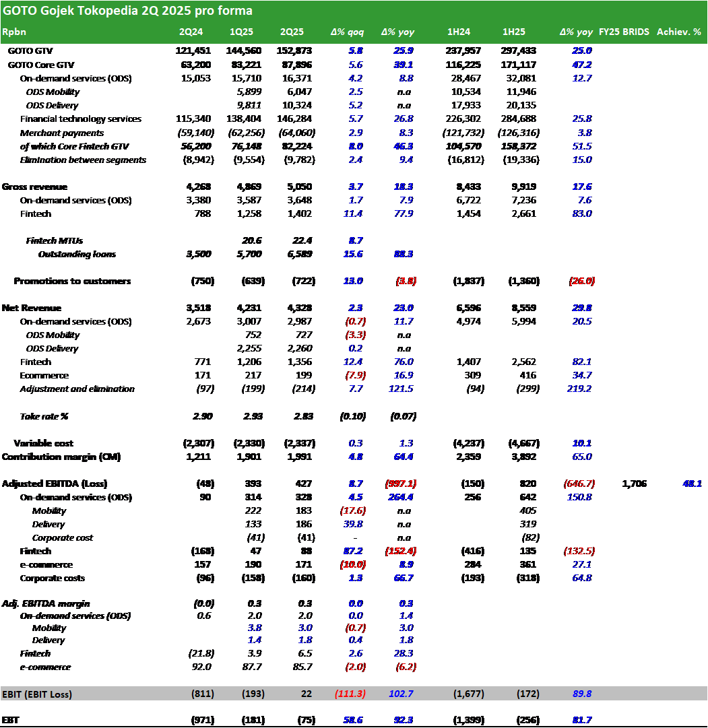
Task: Select 'Contribution margin (CM)' row label
Action: tap(61, 457)
